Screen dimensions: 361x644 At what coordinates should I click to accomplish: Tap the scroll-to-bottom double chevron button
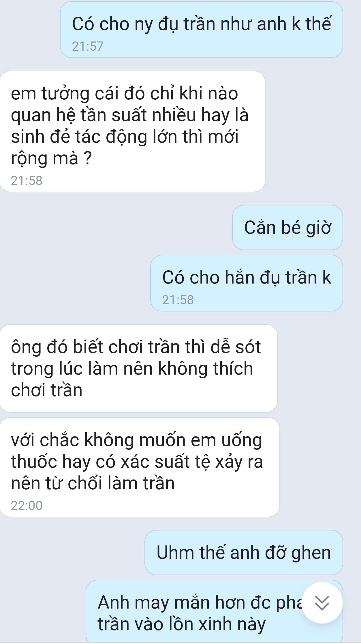click(322, 603)
